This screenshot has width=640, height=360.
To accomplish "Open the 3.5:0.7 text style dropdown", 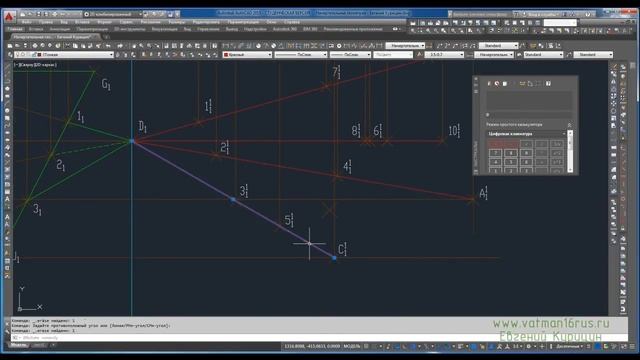I will click(x=444, y=54).
